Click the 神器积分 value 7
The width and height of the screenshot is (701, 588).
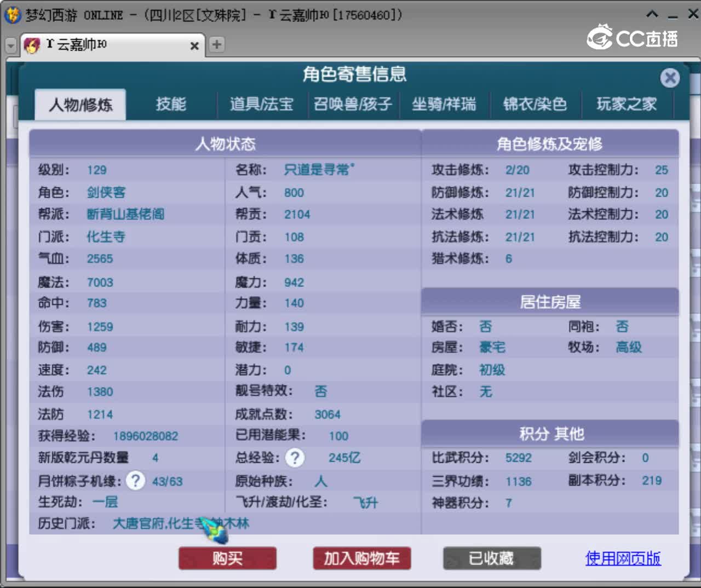[509, 503]
